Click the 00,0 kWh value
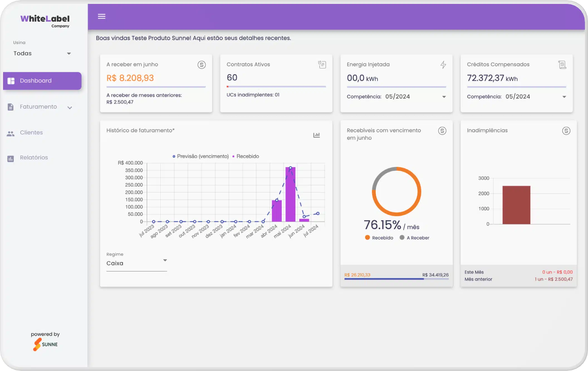Image resolution: width=588 pixels, height=371 pixels. point(362,78)
